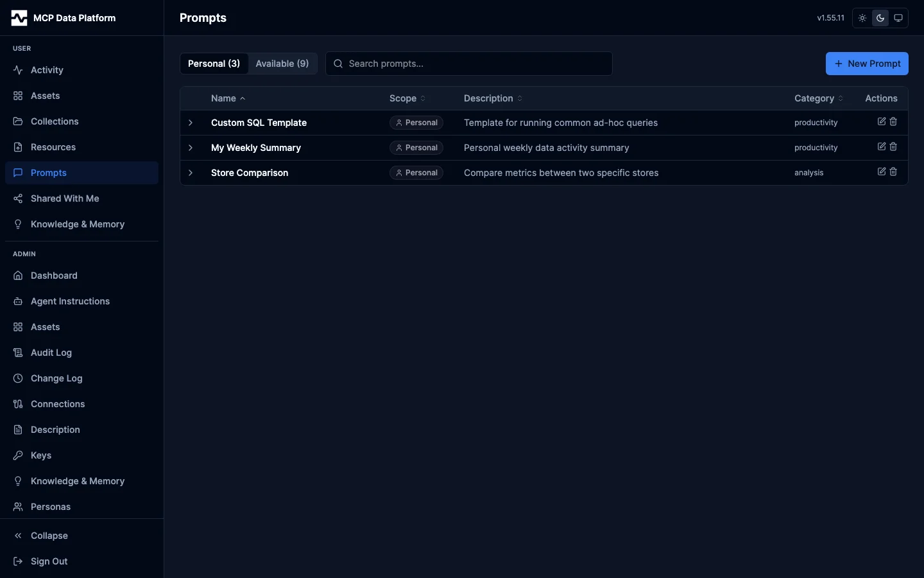Delete the My Weekly Summary prompt
This screenshot has height=578, width=924.
893,147
